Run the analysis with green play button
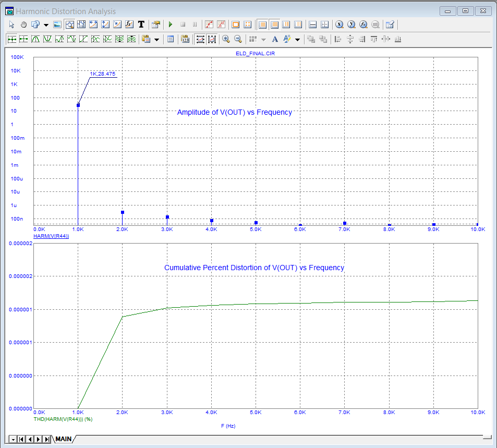The image size is (497, 448). coord(171,25)
